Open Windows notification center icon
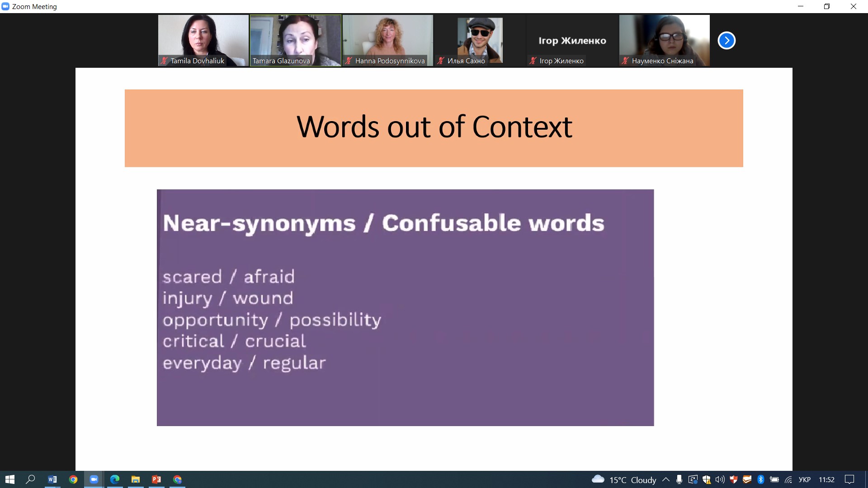Viewport: 868px width, 488px height. pyautogui.click(x=849, y=479)
